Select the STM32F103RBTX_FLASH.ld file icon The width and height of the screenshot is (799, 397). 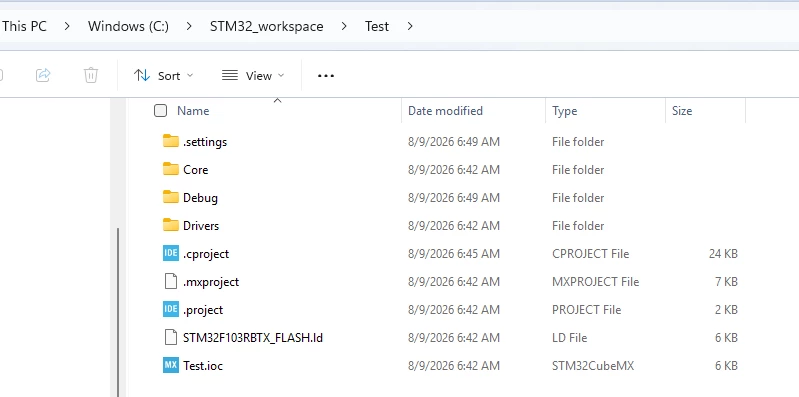[171, 337]
